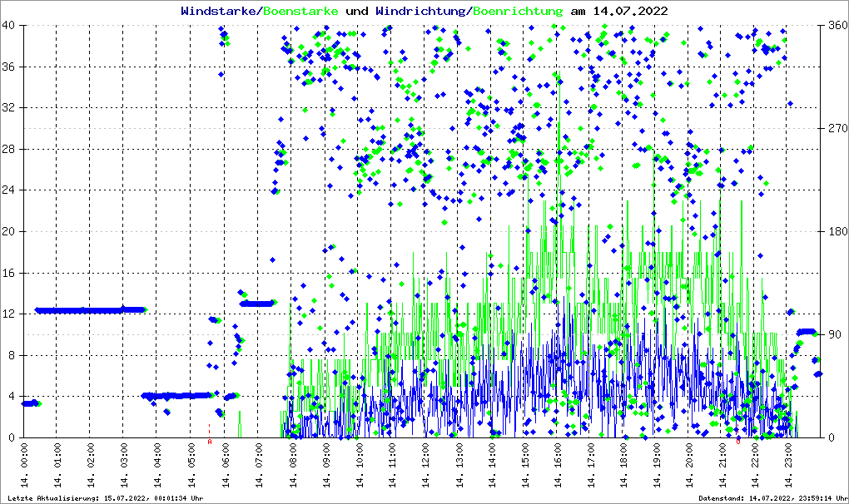Click the time label "14. 19:00"

point(657,465)
